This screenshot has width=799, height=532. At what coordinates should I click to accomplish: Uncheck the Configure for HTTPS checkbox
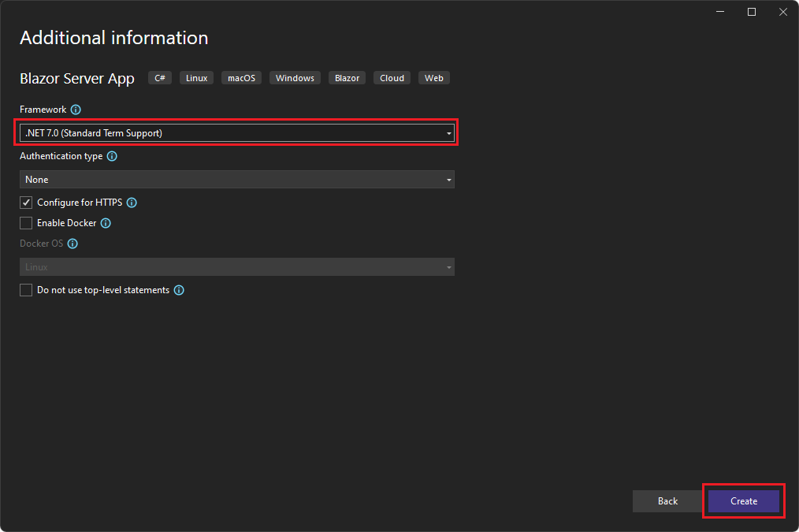pos(26,203)
